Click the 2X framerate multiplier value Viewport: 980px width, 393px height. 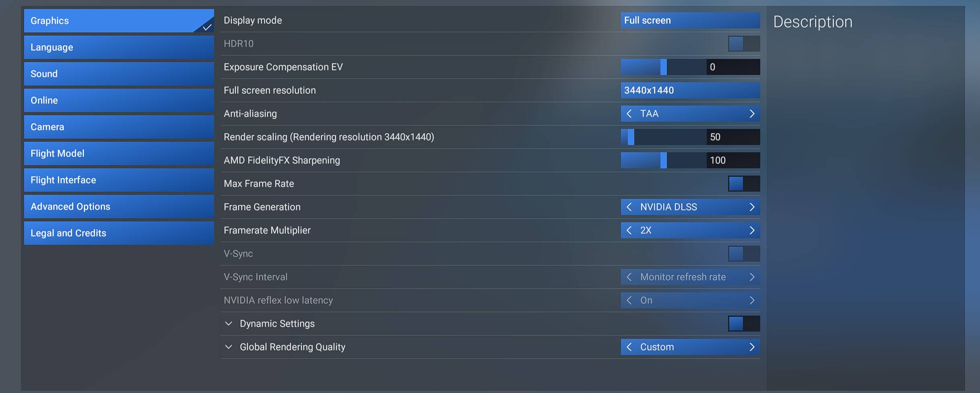click(646, 230)
